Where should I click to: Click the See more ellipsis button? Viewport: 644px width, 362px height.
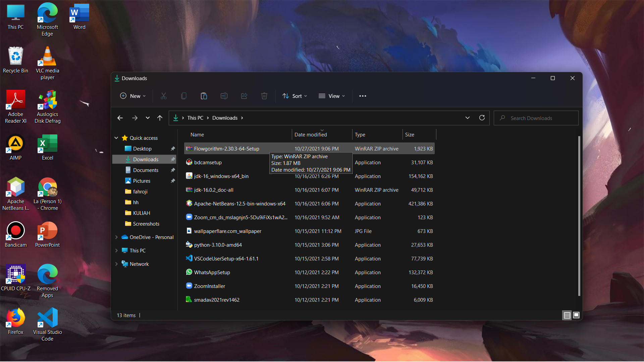[x=363, y=96]
